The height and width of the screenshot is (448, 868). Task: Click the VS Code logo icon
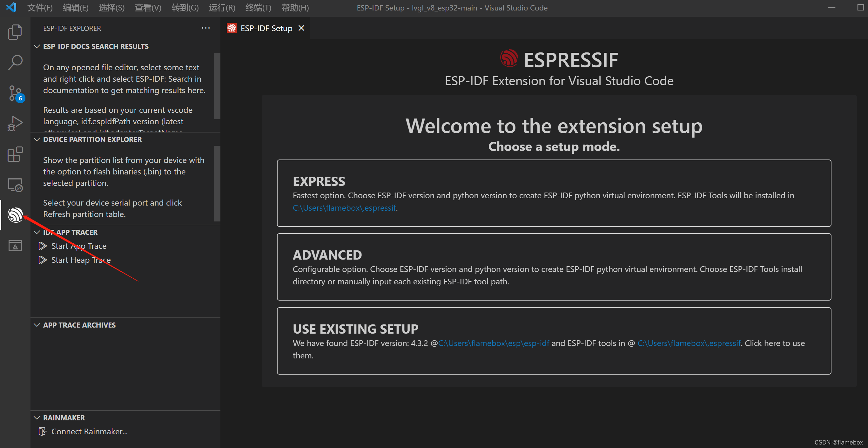[x=11, y=7]
